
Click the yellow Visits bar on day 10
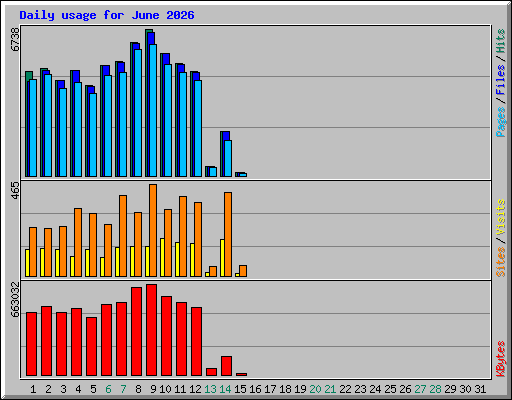(162, 258)
